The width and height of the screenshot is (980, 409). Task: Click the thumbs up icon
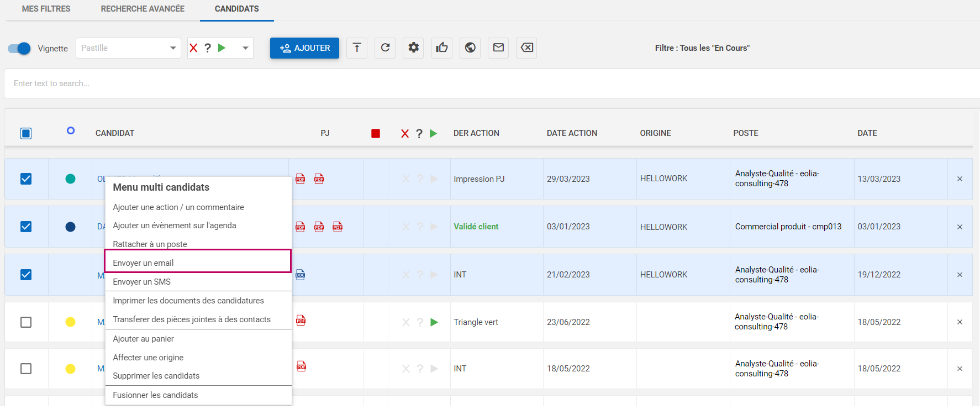click(442, 48)
